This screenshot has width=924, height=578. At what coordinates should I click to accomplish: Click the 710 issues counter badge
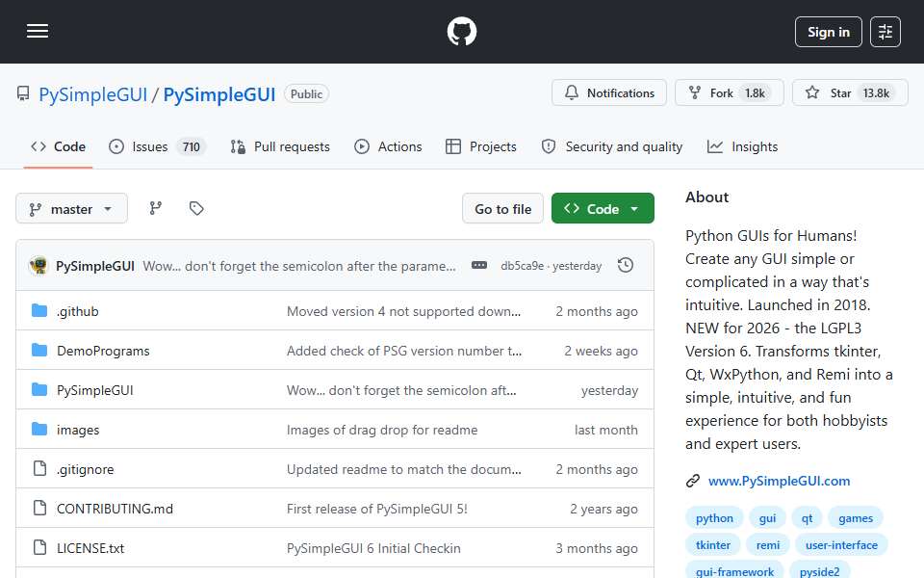(191, 146)
